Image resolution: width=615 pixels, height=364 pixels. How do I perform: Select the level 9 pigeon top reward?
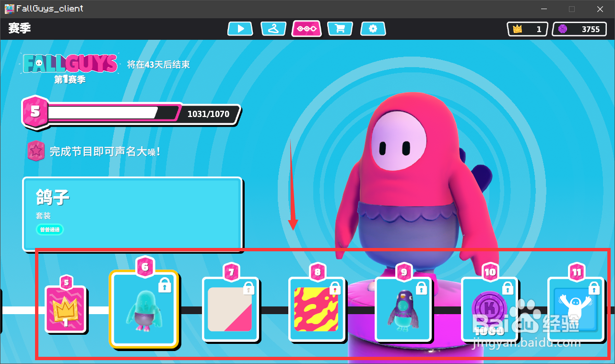point(403,309)
